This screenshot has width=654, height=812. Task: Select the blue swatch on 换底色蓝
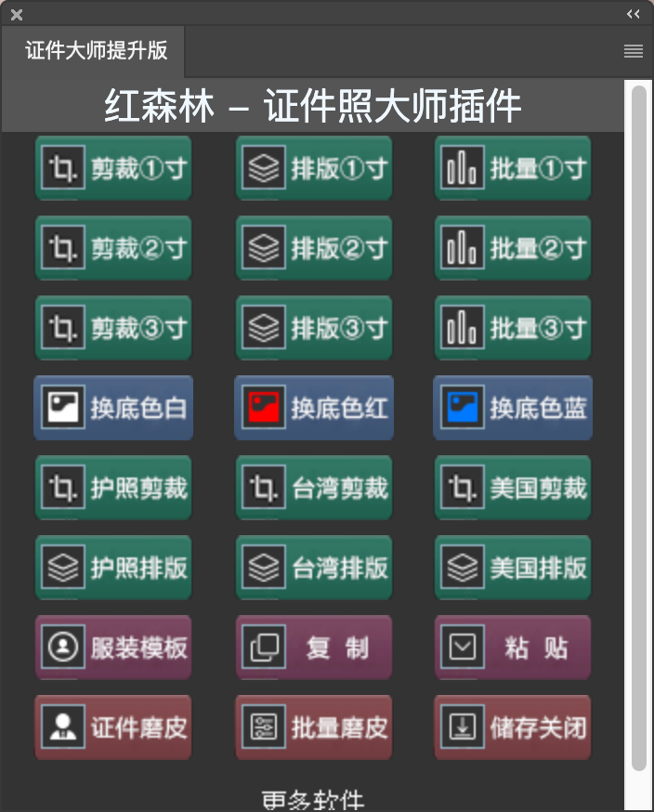[x=463, y=408]
